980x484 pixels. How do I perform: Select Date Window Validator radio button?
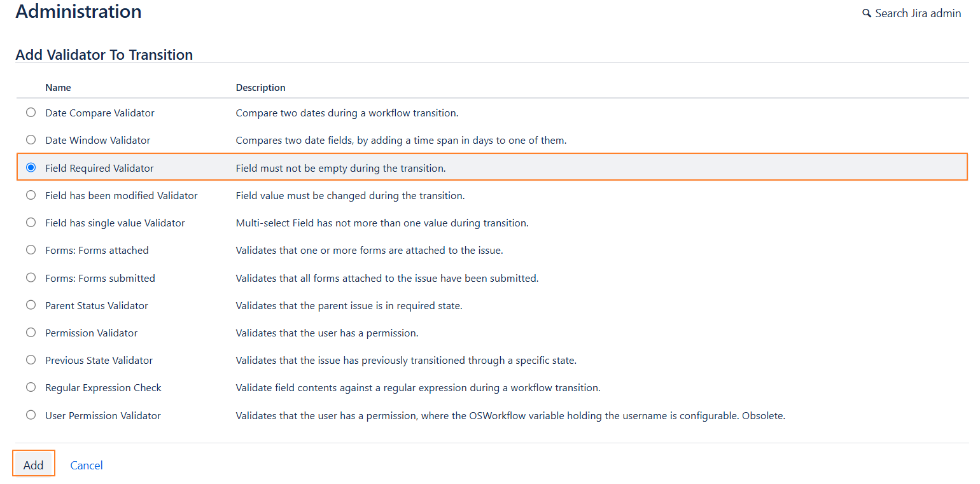(31, 140)
